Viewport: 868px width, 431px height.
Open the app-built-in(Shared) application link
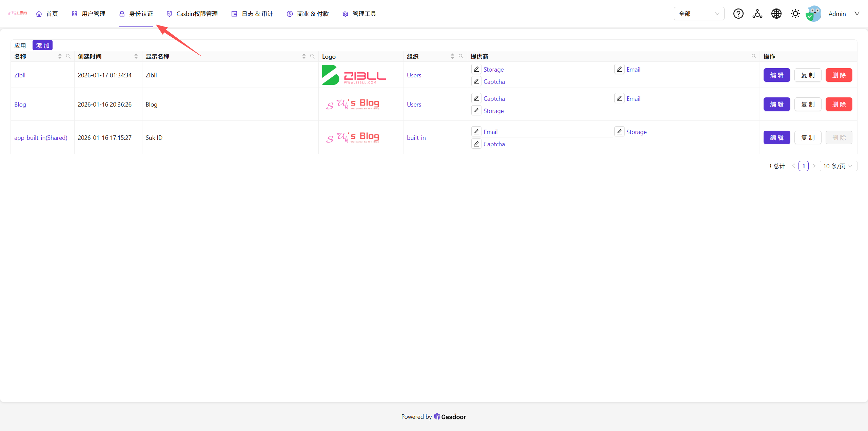pos(41,137)
